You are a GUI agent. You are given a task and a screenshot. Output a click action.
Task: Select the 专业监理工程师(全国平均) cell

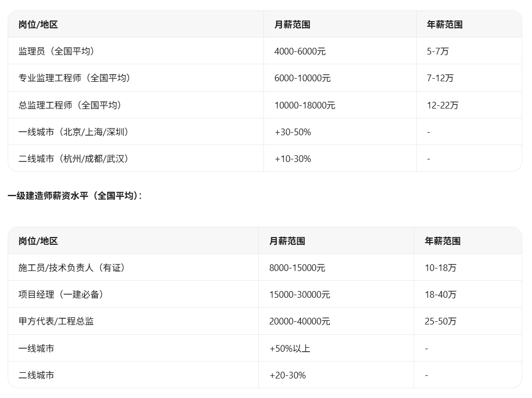tap(74, 78)
